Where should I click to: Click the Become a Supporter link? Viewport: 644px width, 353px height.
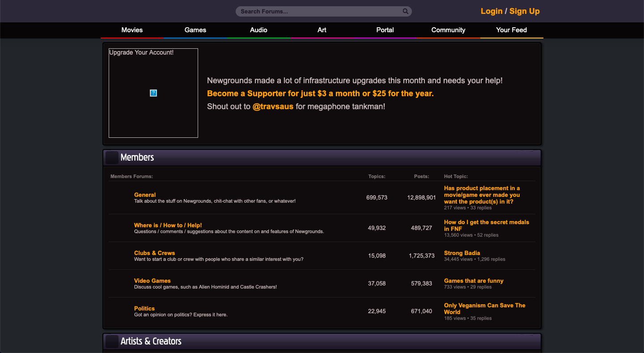[320, 94]
